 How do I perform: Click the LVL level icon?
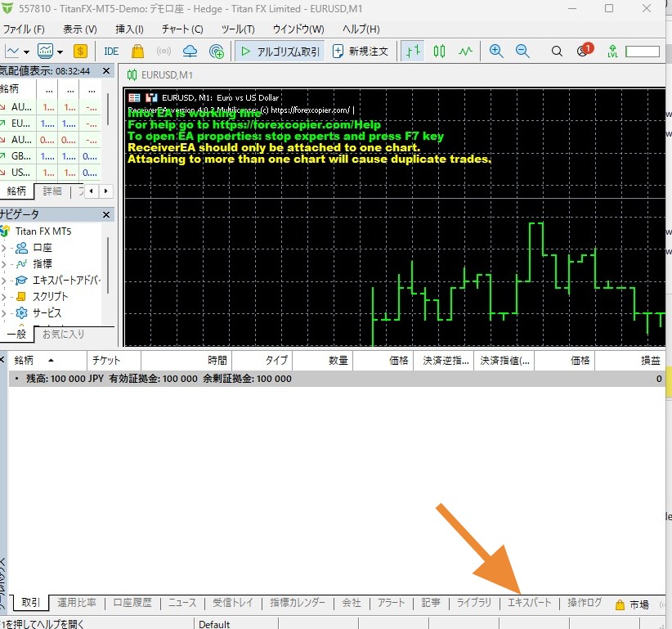click(613, 52)
